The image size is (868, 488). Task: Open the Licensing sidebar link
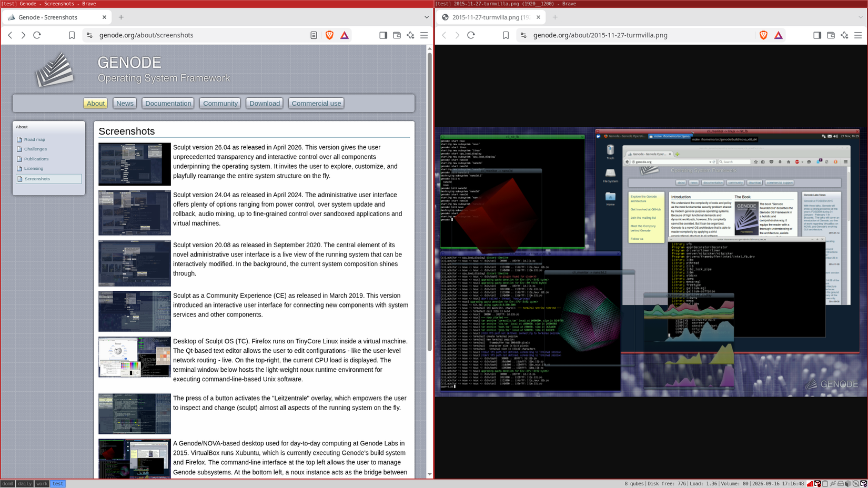coord(34,168)
